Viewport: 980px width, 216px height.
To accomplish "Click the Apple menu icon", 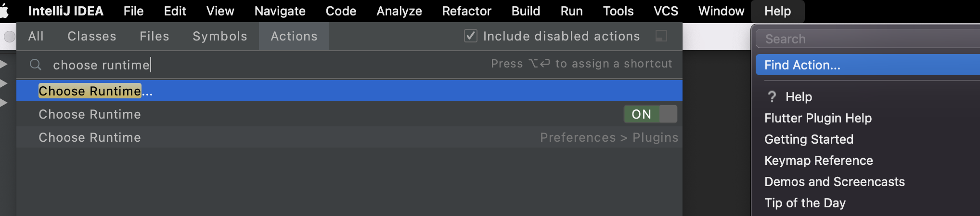I will coord(4,11).
